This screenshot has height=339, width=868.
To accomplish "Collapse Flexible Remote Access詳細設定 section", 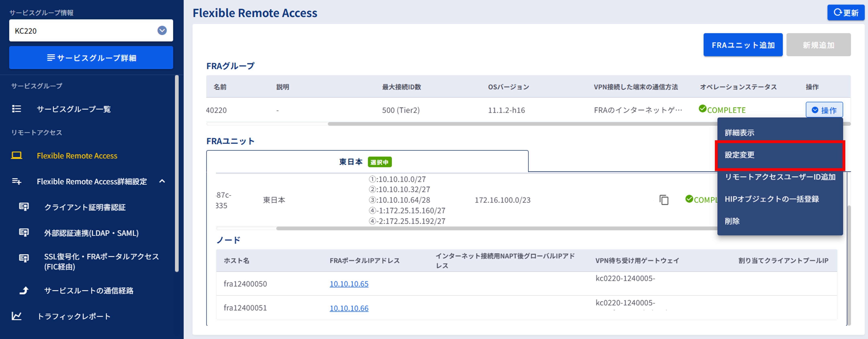I will pyautogui.click(x=162, y=181).
